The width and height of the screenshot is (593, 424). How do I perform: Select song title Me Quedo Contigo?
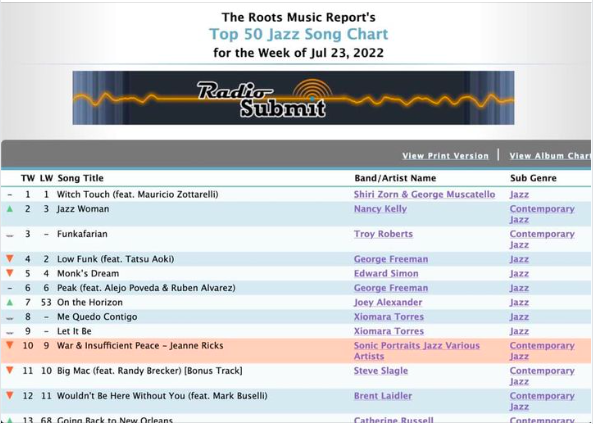click(97, 317)
